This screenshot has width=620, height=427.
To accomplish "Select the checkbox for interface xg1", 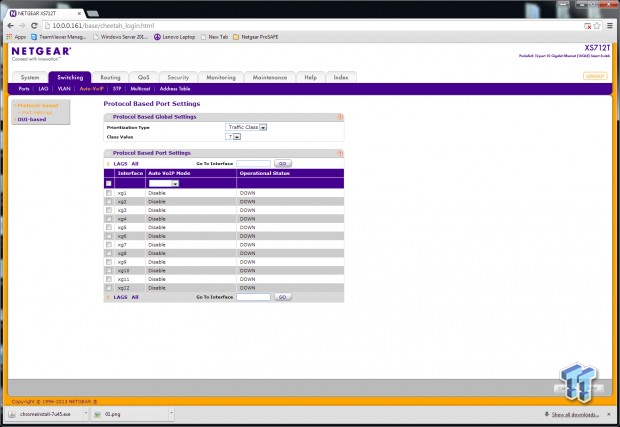I will [109, 193].
